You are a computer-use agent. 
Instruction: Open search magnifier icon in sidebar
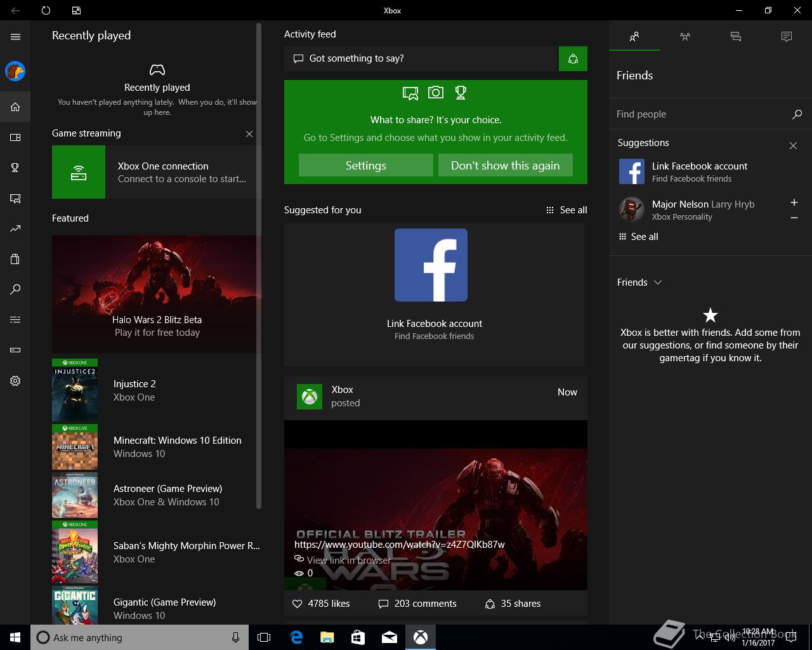[15, 289]
